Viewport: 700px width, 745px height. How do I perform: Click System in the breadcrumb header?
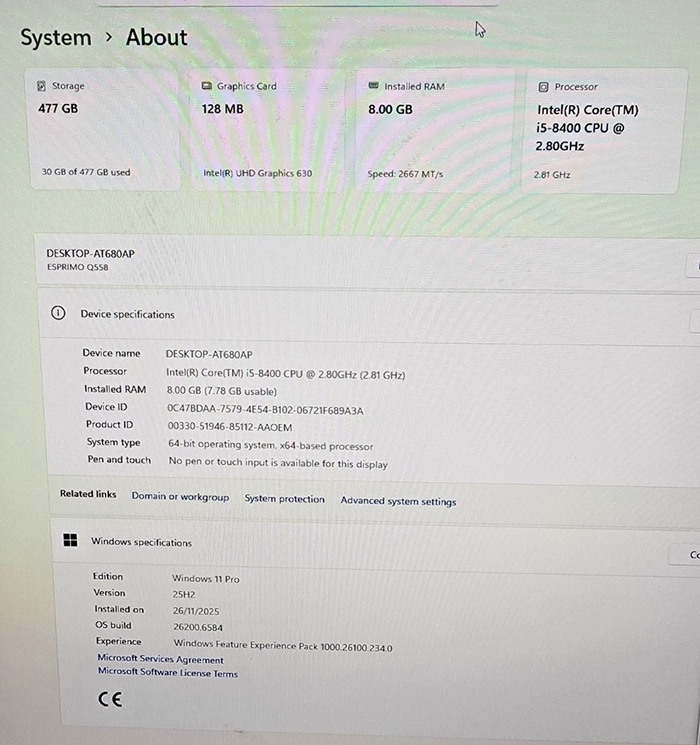click(x=55, y=37)
